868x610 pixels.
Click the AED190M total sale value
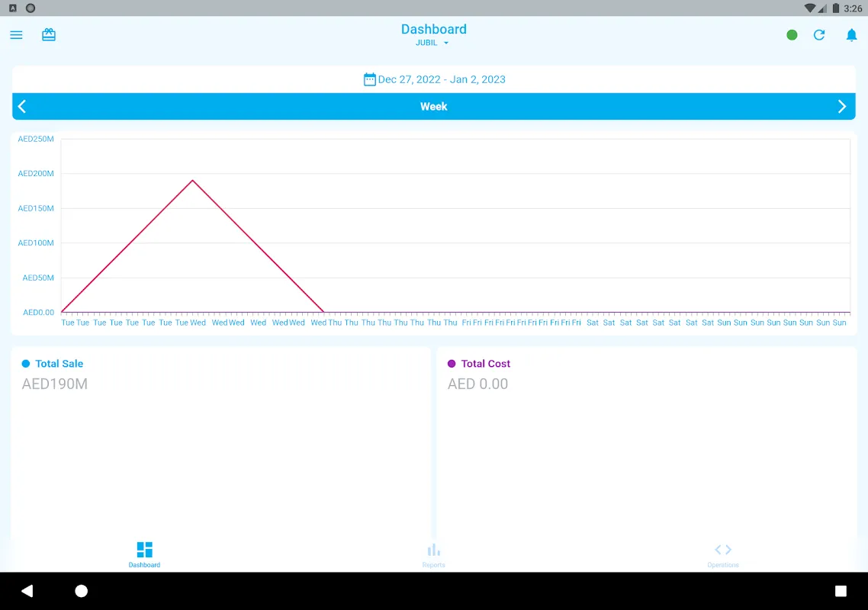pyautogui.click(x=55, y=384)
